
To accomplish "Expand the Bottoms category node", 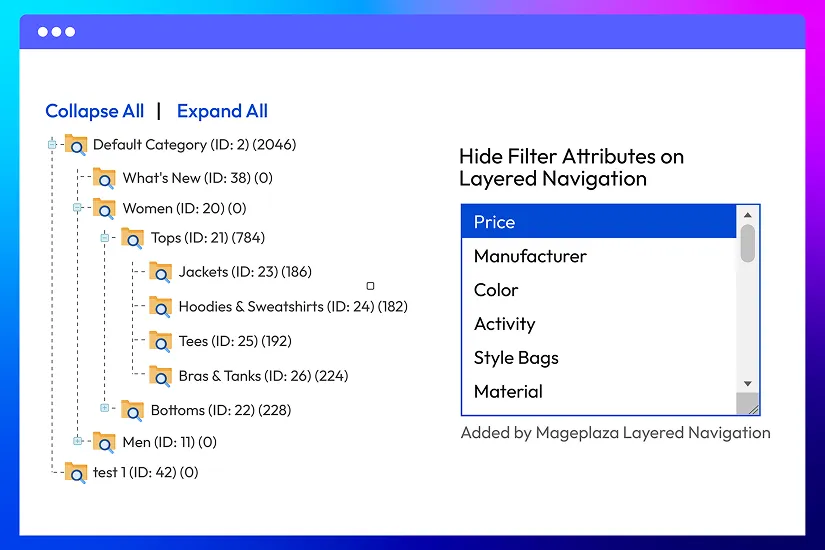I will [x=104, y=408].
